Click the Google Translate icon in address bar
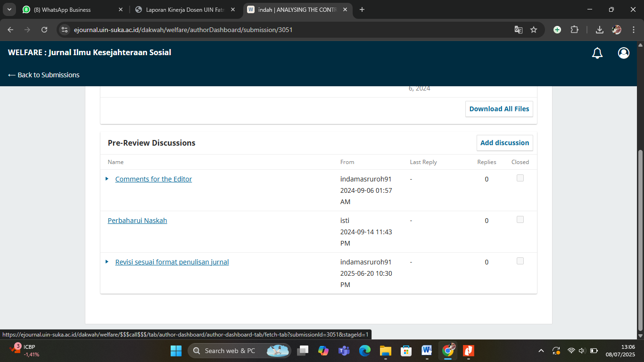Image resolution: width=644 pixels, height=362 pixels. point(519,30)
